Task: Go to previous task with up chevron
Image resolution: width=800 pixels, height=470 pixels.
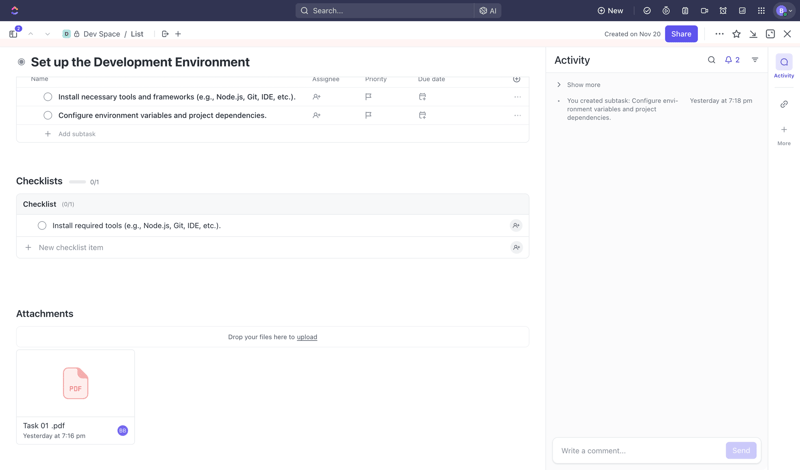Action: pyautogui.click(x=31, y=34)
